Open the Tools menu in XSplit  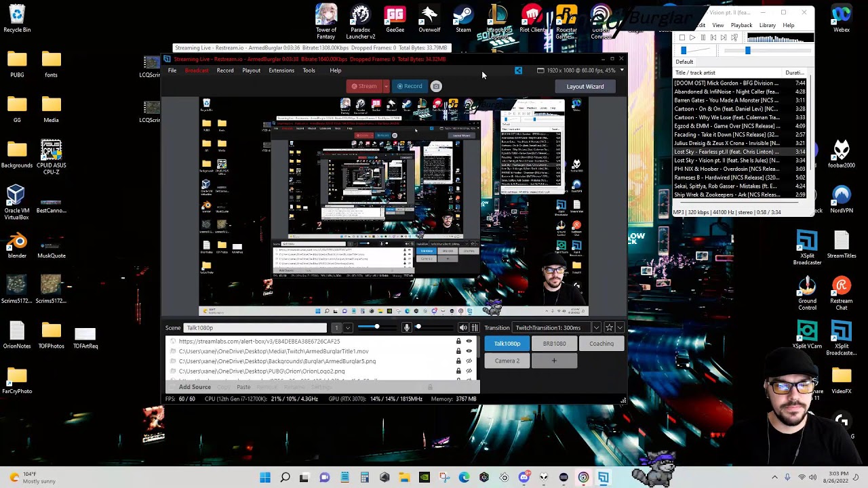tap(309, 70)
